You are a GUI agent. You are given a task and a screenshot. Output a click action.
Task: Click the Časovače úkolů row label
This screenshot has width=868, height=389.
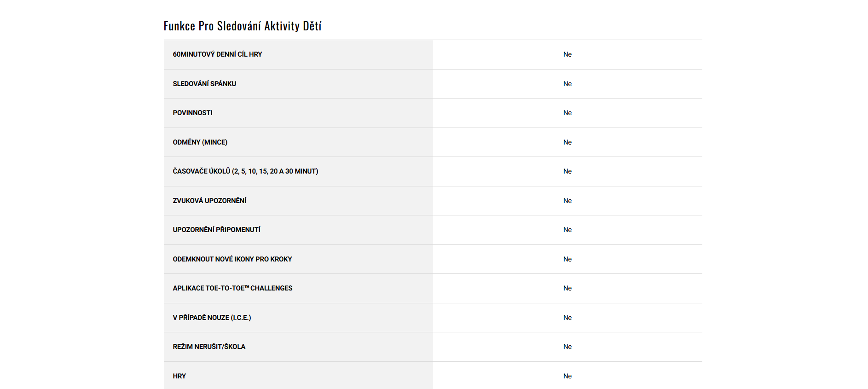[x=245, y=171]
